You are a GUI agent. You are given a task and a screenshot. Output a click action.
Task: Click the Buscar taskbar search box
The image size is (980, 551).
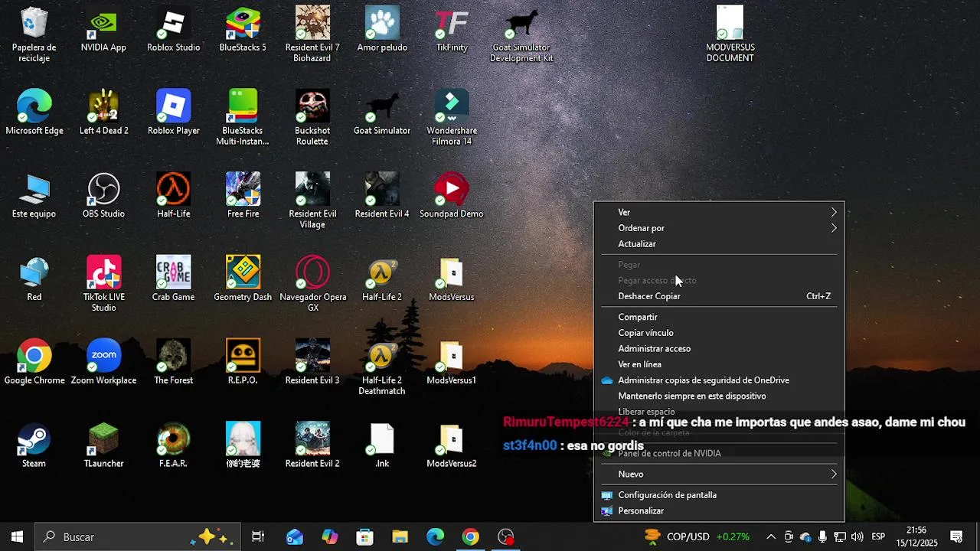(138, 537)
